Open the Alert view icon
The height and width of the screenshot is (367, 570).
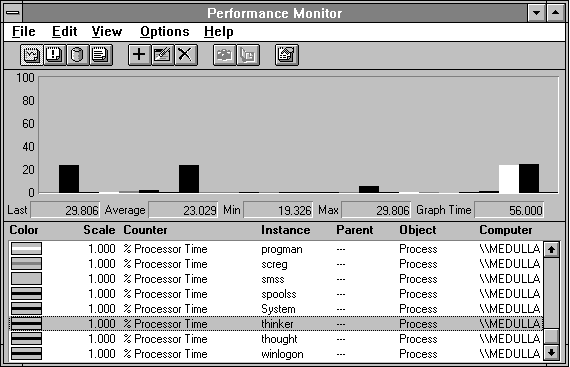point(55,55)
